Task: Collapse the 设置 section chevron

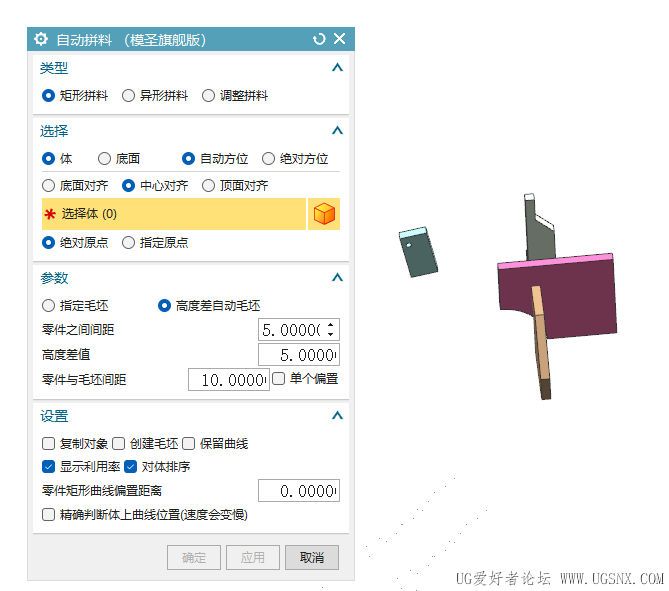Action: (x=337, y=416)
